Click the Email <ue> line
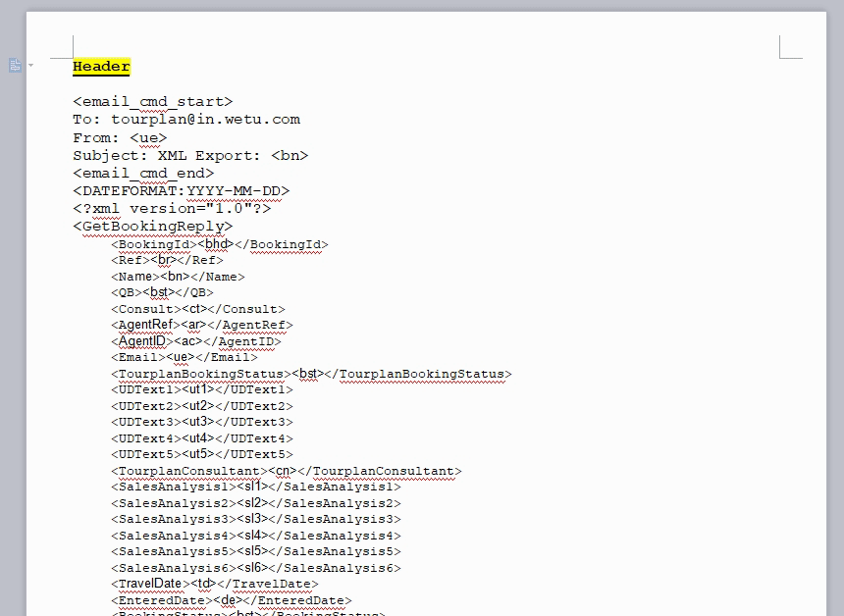 click(185, 357)
